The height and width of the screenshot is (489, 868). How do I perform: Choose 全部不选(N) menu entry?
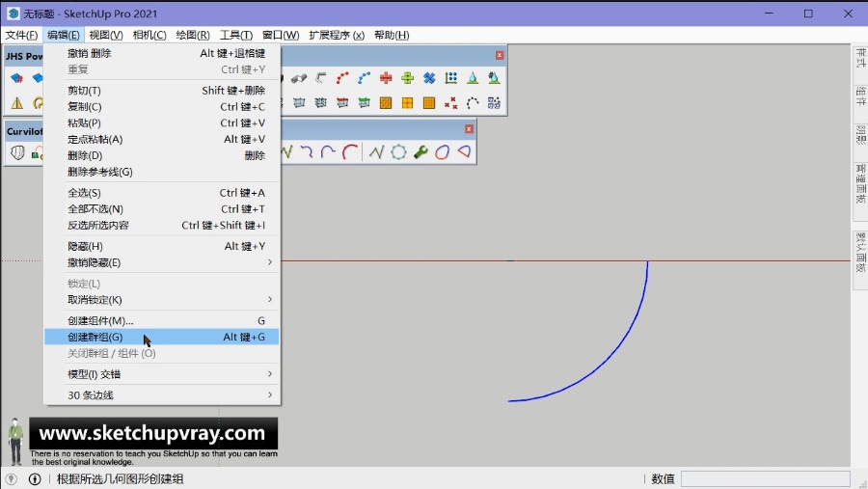tap(162, 208)
